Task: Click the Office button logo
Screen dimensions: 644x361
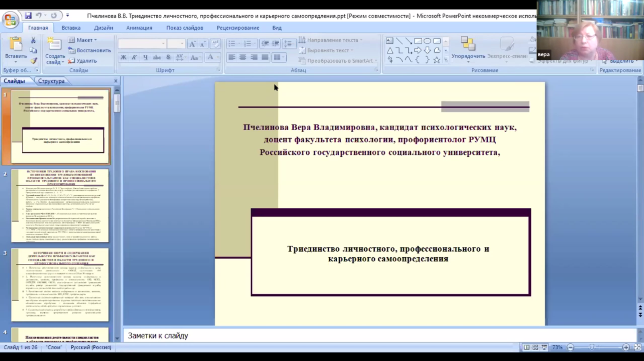Action: click(10, 20)
